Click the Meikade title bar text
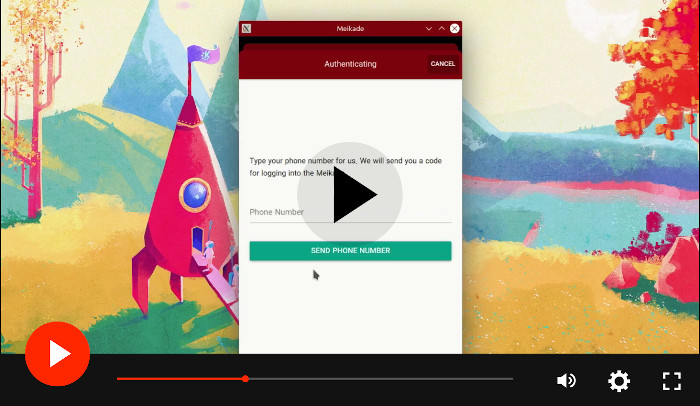 (x=350, y=29)
